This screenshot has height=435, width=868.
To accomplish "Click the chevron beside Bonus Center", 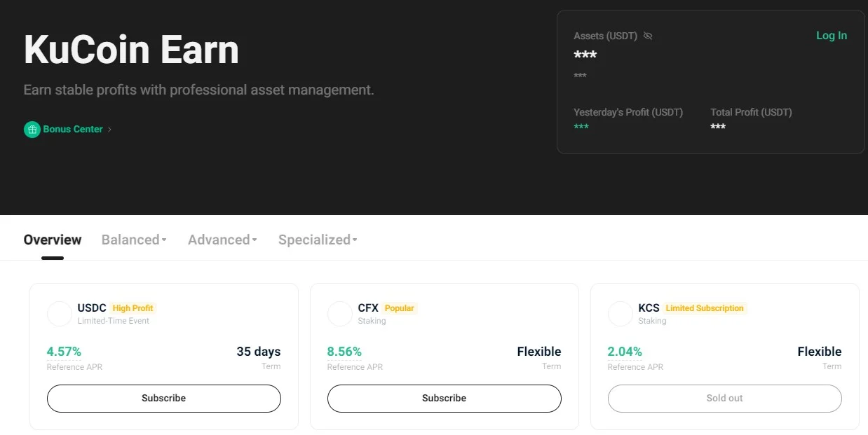I will [x=109, y=130].
